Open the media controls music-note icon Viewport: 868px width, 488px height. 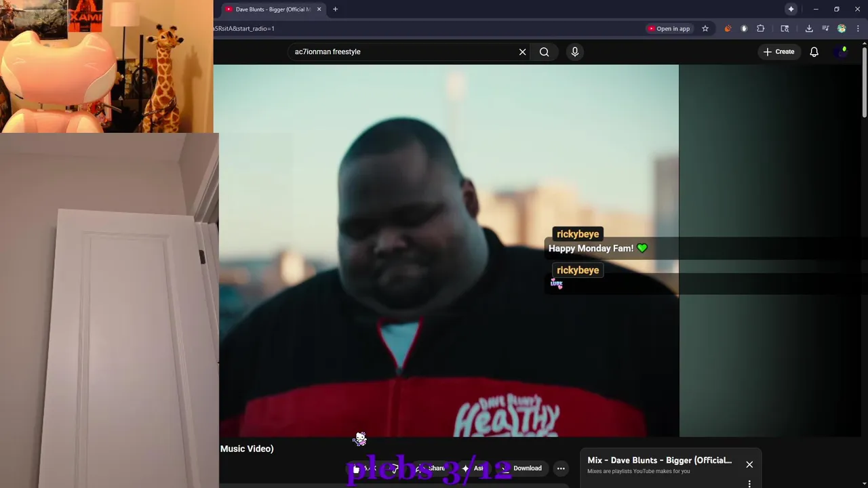coord(825,28)
